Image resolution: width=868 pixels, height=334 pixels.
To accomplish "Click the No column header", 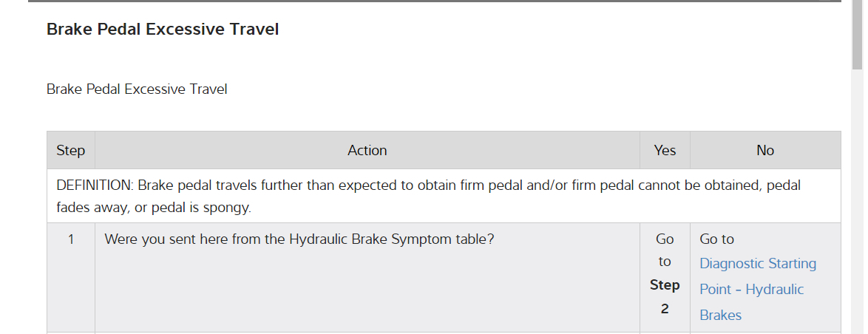I will point(765,151).
